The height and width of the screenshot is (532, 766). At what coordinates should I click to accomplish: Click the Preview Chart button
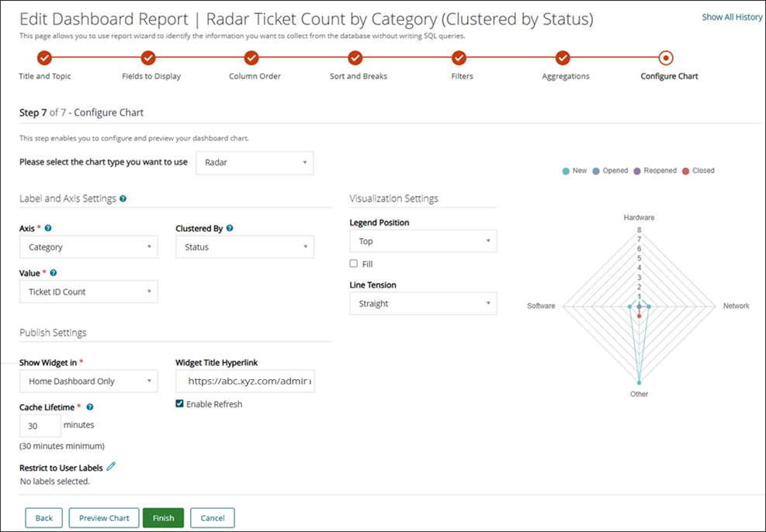[x=104, y=518]
